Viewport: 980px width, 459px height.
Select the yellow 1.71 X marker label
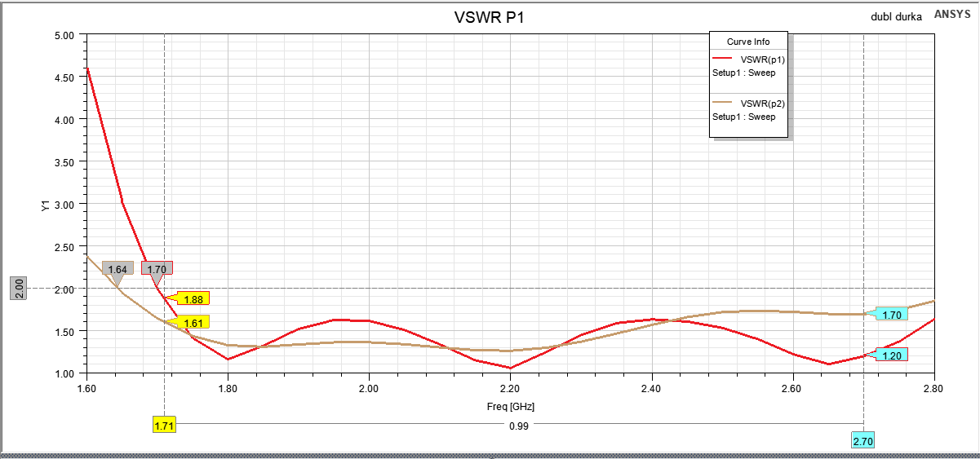pos(164,424)
